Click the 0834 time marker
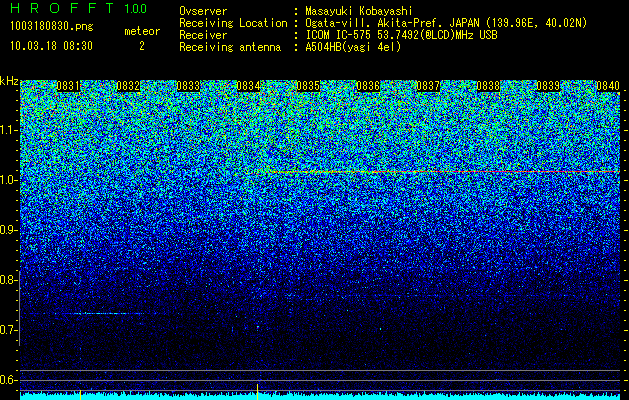Image resolution: width=629 pixels, height=400 pixels. coord(248,86)
